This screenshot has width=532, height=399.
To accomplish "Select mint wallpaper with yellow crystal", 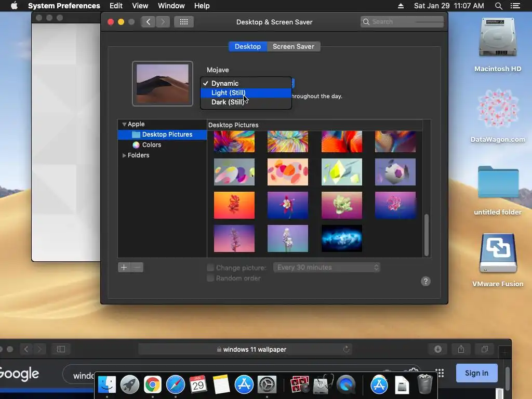I will (x=342, y=172).
